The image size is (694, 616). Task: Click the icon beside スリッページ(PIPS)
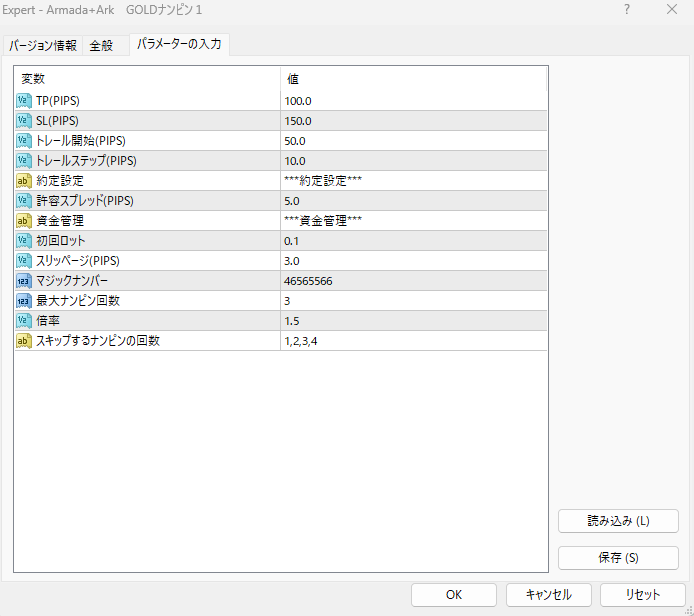pos(24,261)
